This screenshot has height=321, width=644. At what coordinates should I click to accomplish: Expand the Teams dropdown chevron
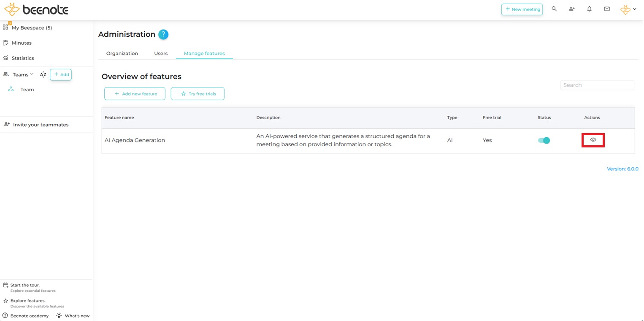[32, 74]
